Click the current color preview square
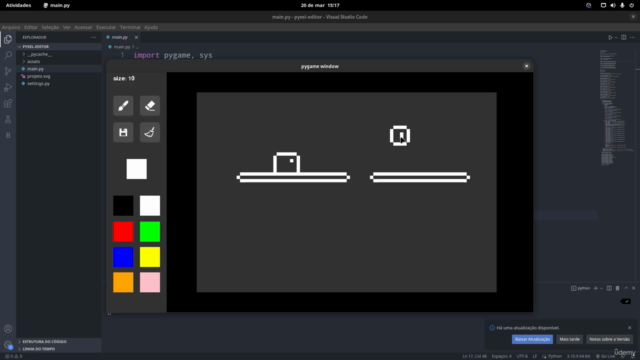The width and height of the screenshot is (640, 360). tap(137, 169)
